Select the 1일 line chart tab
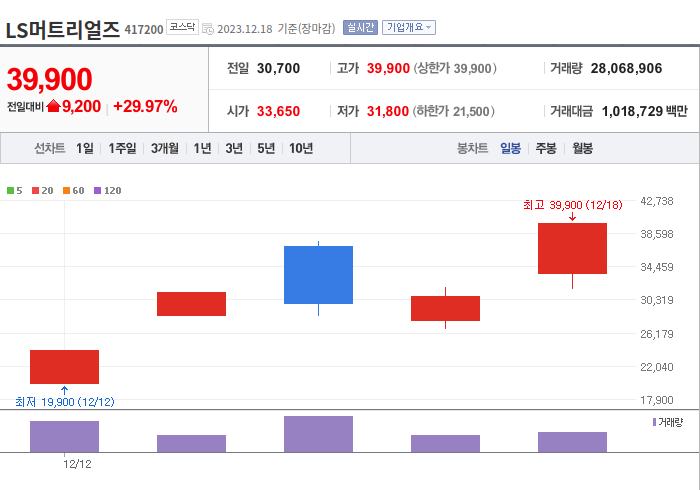The width and height of the screenshot is (700, 490). click(x=85, y=148)
